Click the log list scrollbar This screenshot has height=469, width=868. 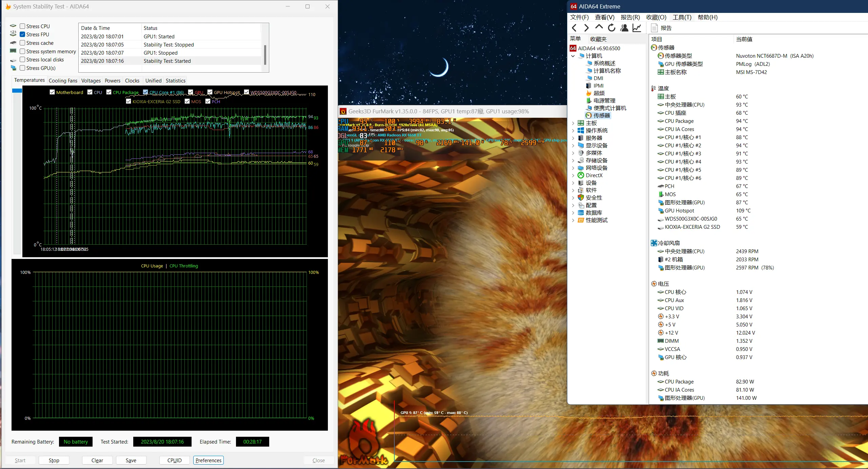[265, 54]
